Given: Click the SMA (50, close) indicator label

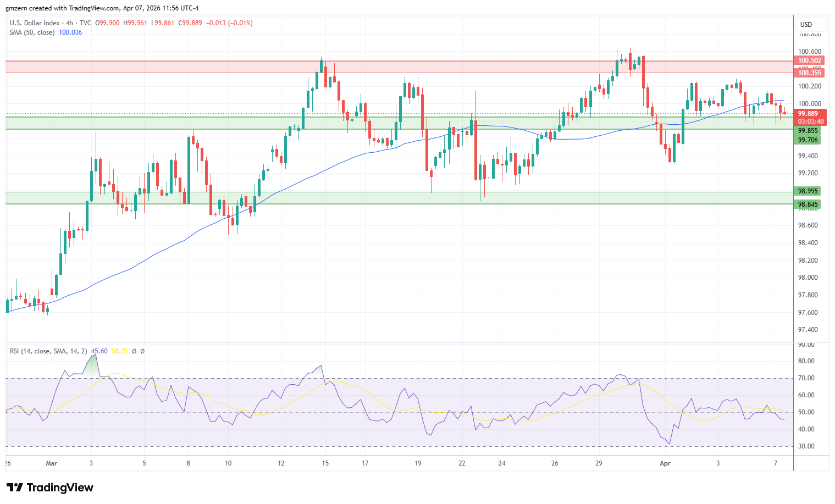Looking at the screenshot, I should [32, 32].
